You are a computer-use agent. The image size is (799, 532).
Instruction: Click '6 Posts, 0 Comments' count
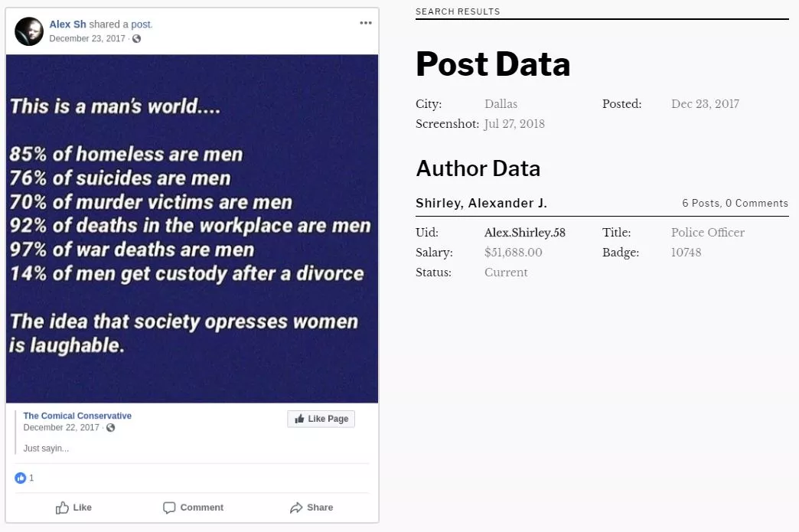point(735,204)
